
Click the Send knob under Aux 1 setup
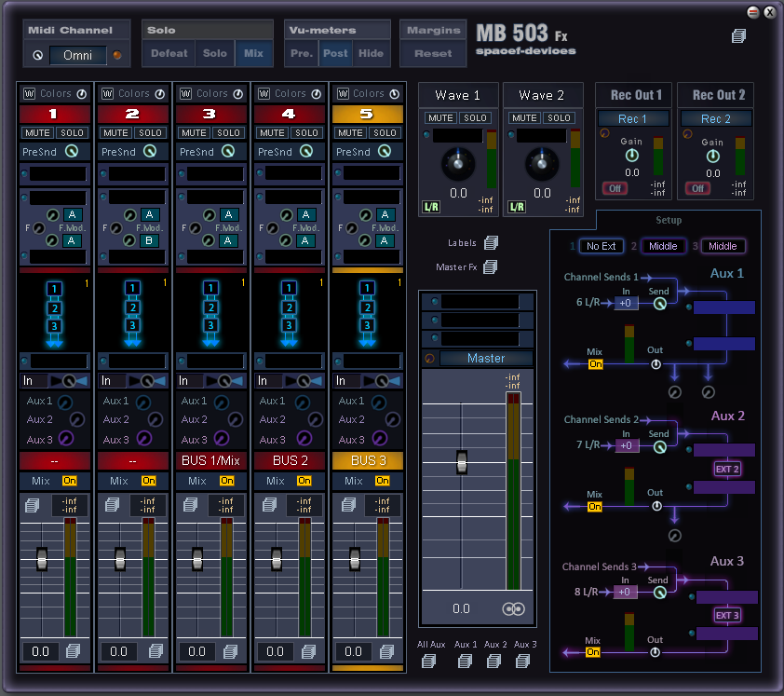pos(660,303)
